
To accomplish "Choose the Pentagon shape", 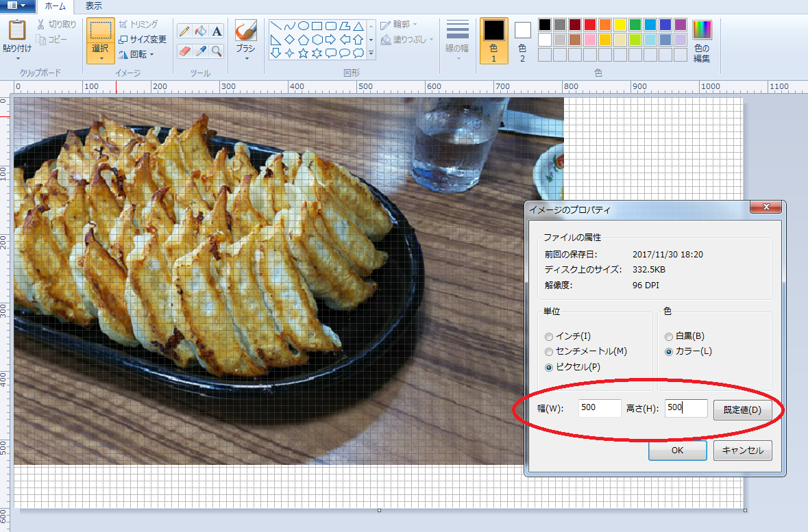I will (x=304, y=40).
